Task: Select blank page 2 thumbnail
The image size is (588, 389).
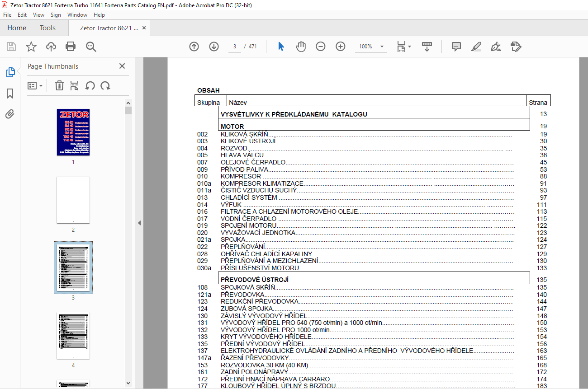Action: point(73,200)
